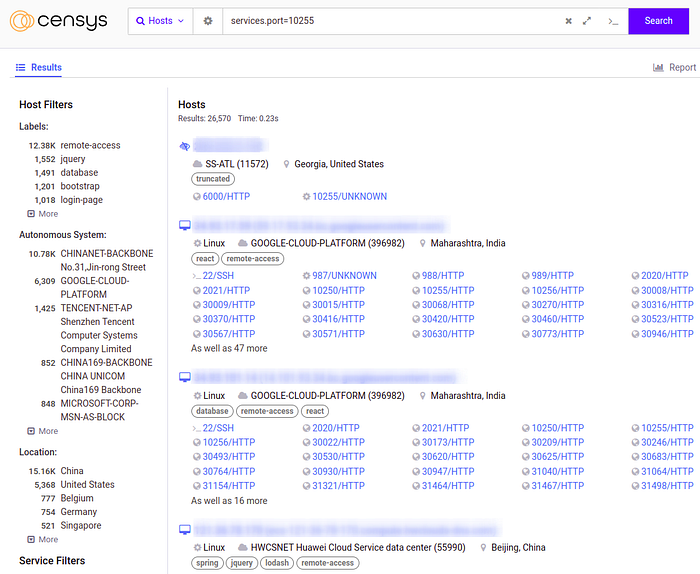This screenshot has height=574, width=700.
Task: Filter by bootstrap label
Action: 80,186
